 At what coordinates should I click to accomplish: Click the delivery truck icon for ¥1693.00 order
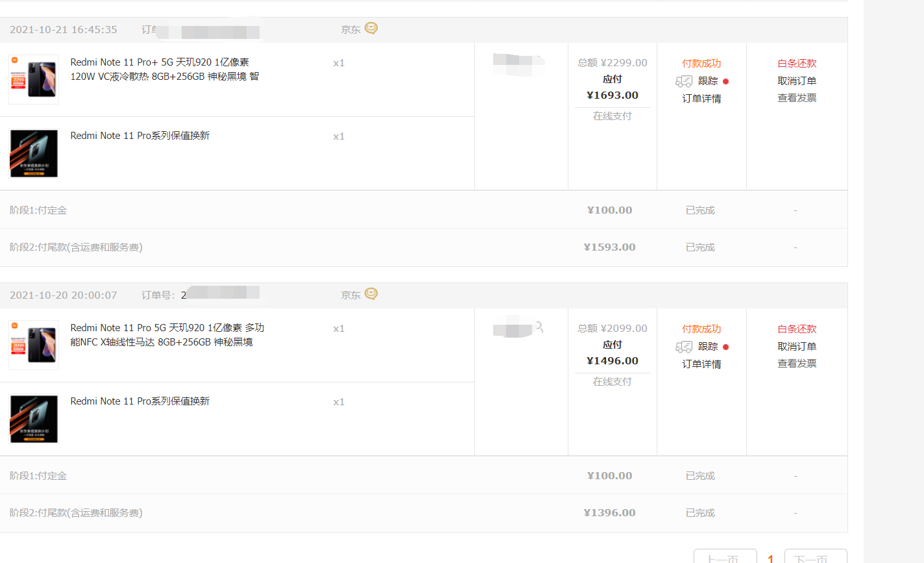(x=684, y=81)
